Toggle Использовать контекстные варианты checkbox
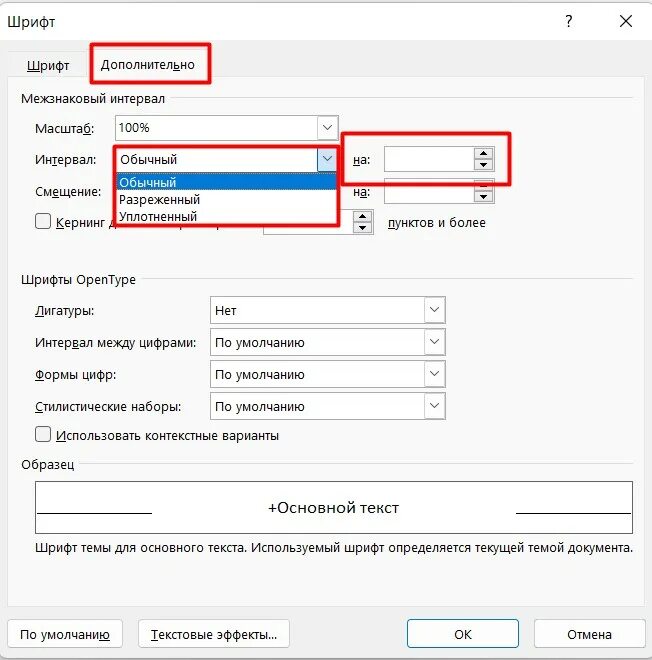The width and height of the screenshot is (652, 660). (x=43, y=434)
